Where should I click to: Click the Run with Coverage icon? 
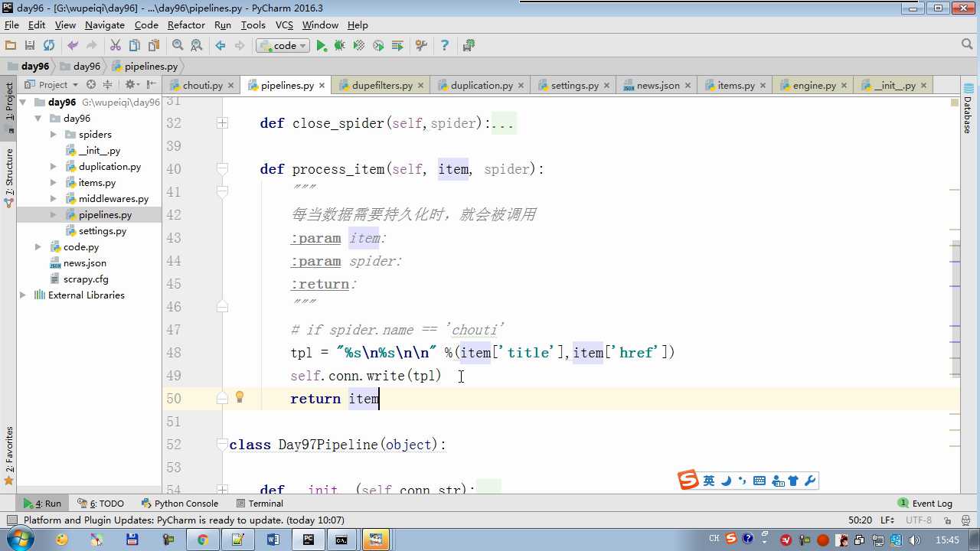tap(359, 46)
